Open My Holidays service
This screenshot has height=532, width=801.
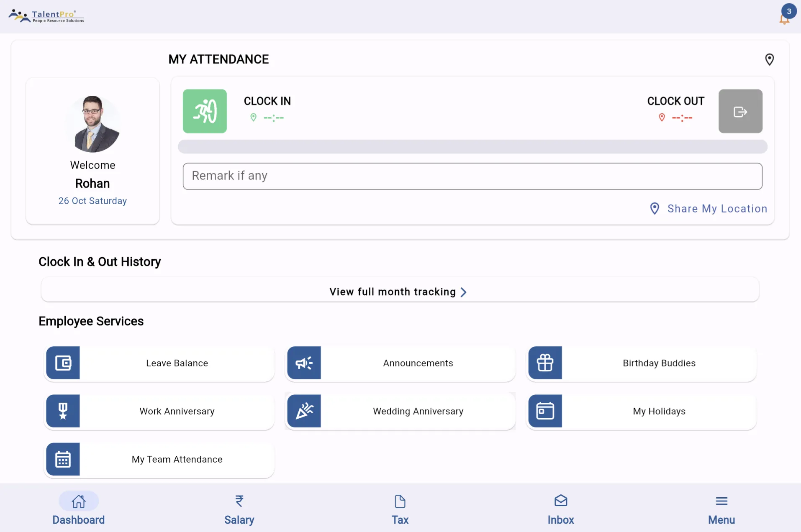642,411
